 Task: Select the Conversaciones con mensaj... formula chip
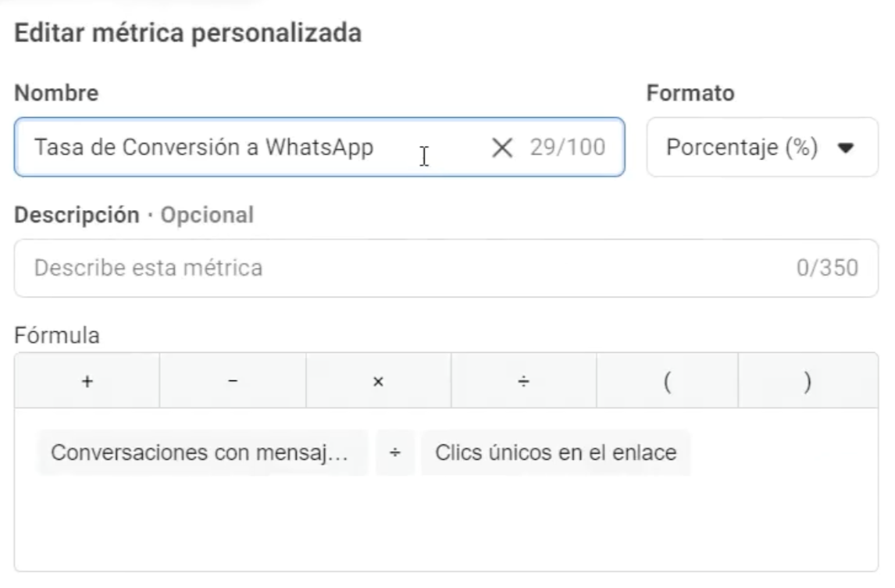[201, 453]
